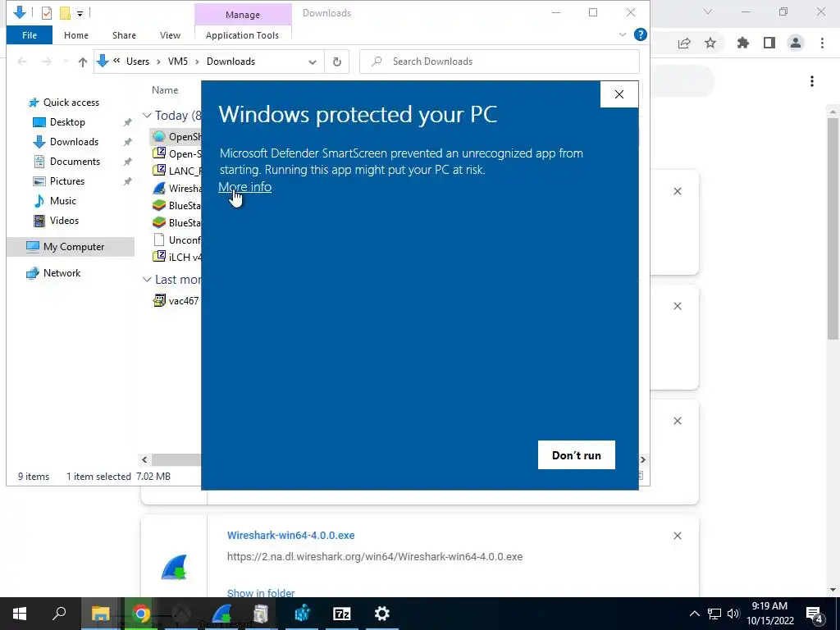Select the vac467 file icon

point(159,300)
